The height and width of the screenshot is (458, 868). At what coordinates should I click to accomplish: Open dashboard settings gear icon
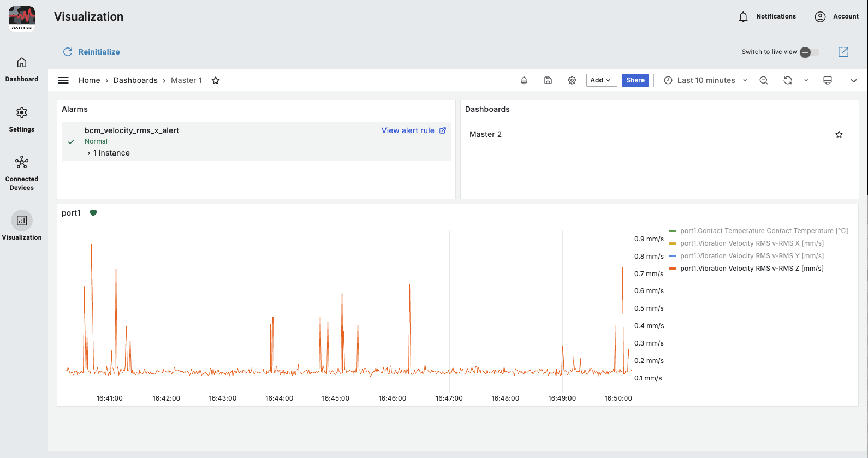coord(572,80)
